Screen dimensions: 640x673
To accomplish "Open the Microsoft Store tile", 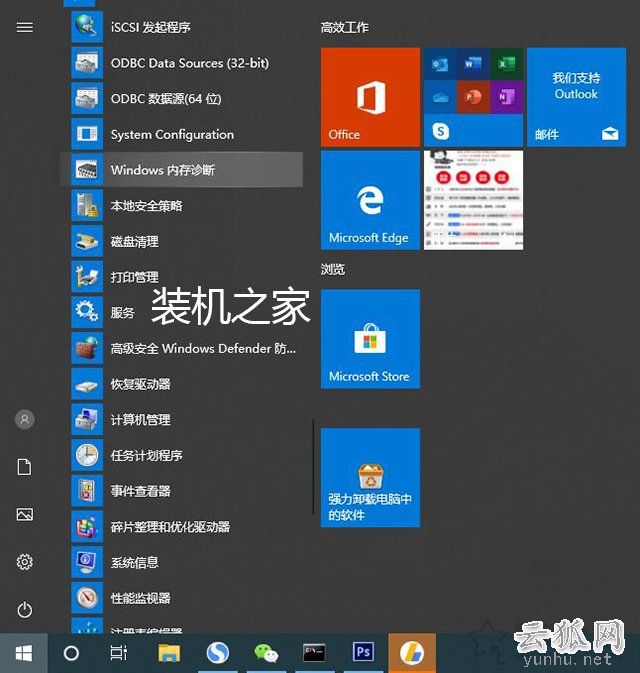I will click(x=370, y=339).
